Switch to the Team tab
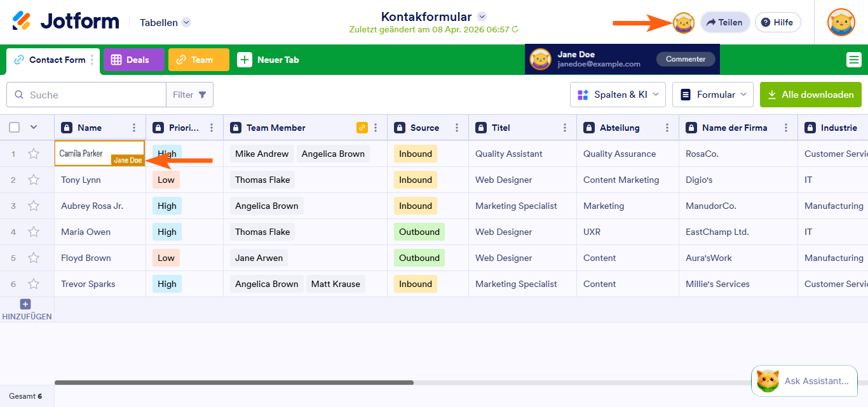The image size is (868, 407). pyautogui.click(x=198, y=60)
